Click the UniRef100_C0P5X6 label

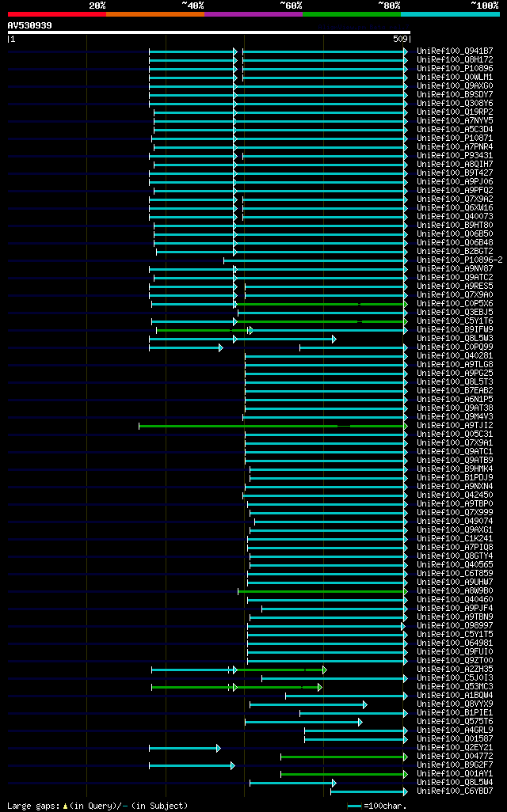(x=456, y=303)
